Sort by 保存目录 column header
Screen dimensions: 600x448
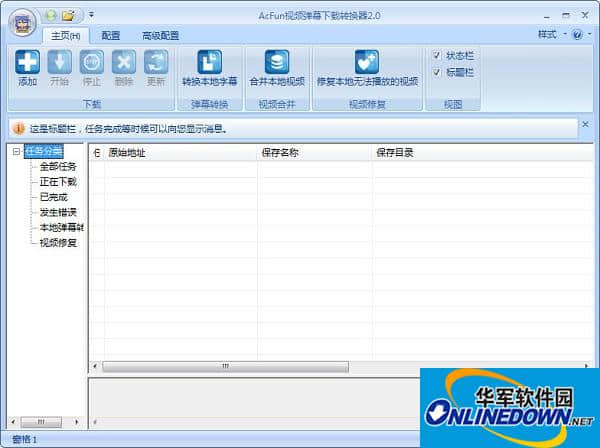[483, 153]
